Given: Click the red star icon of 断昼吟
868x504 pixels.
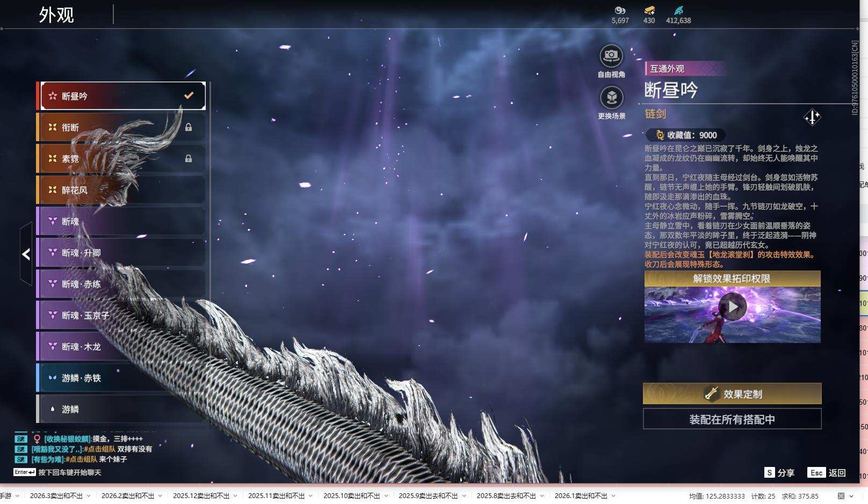Looking at the screenshot, I should click(53, 96).
